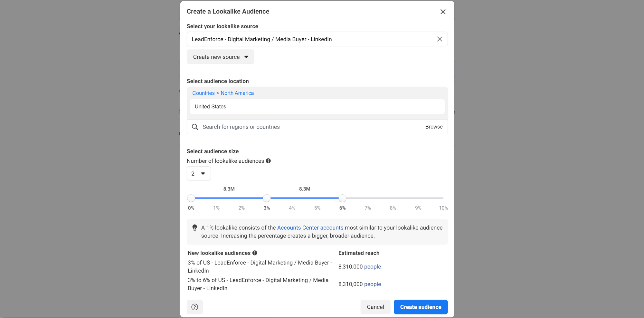
Task: Click people link for 3% of US audience
Action: [373, 267]
